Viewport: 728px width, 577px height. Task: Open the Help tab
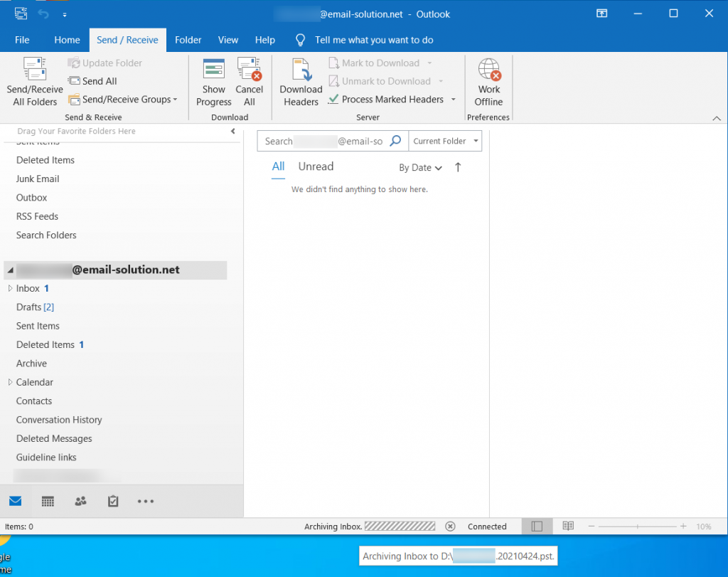(264, 40)
